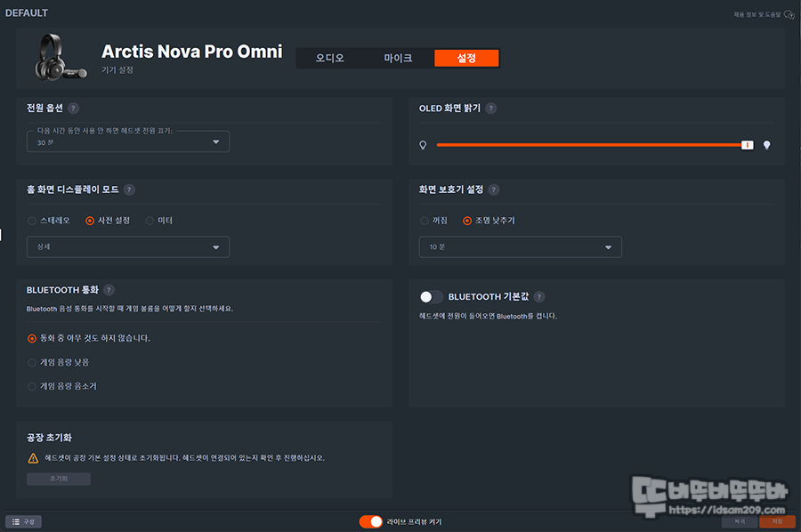Open help icon beside 화면 보호기 설정

point(493,189)
